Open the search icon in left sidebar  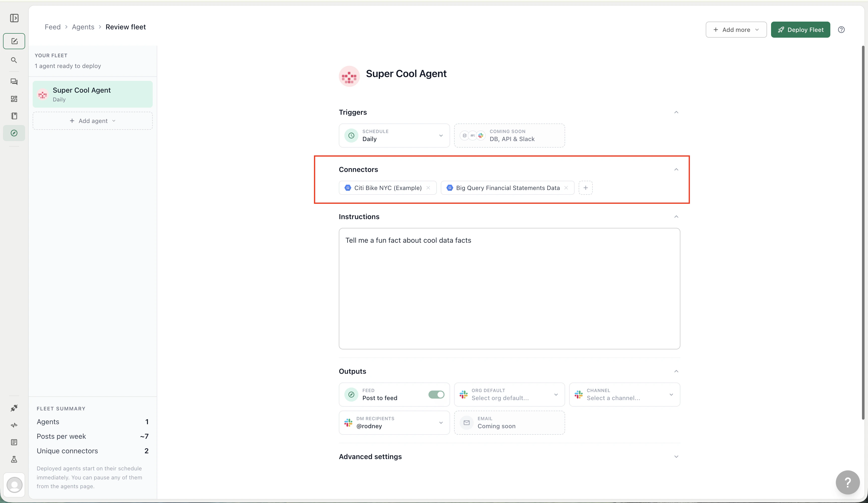click(14, 60)
